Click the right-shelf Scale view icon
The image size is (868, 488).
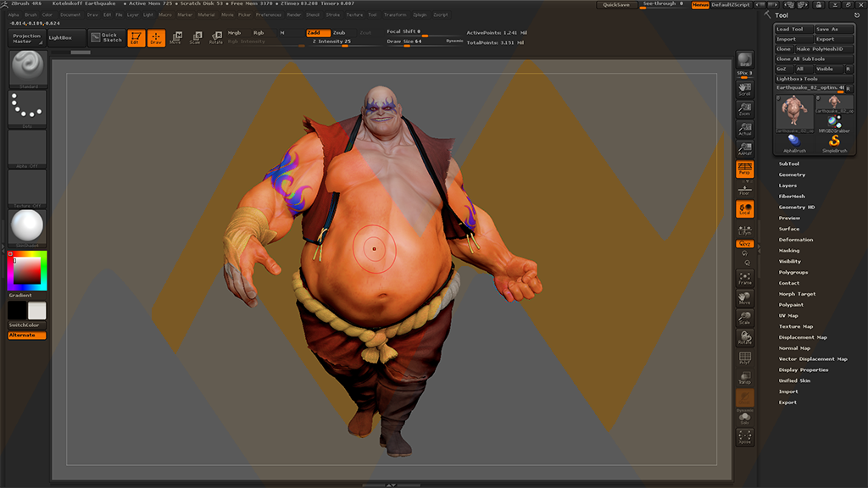tap(744, 319)
